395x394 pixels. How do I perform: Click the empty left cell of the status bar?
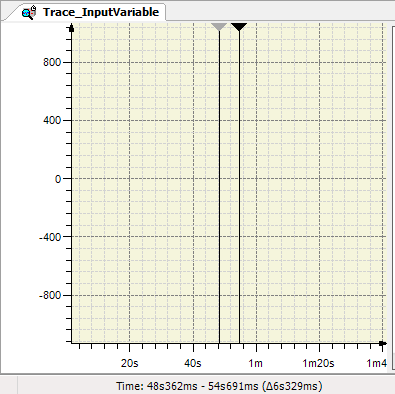point(8,385)
